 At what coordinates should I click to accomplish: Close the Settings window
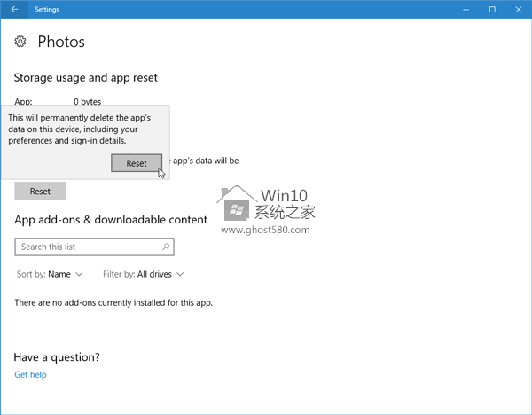(x=519, y=9)
